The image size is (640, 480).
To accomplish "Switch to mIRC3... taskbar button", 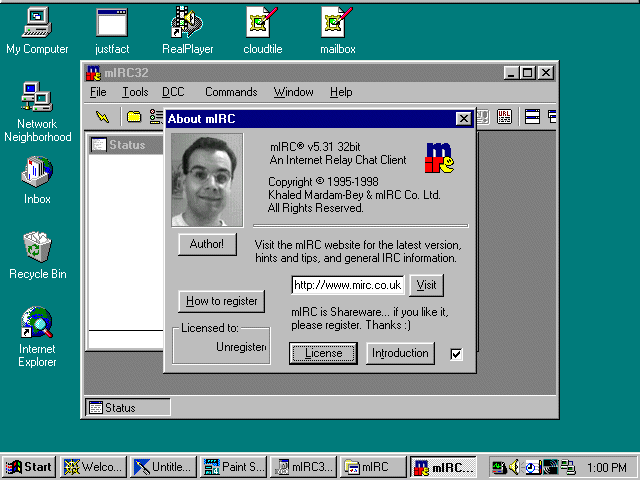I will click(x=304, y=467).
